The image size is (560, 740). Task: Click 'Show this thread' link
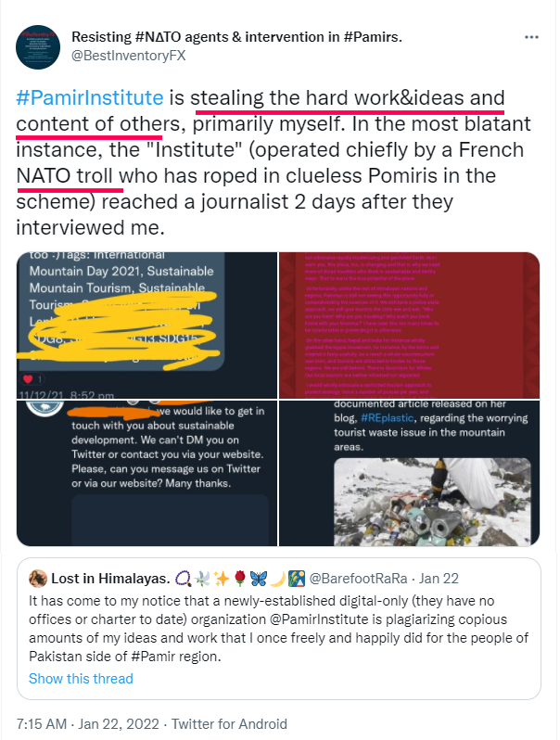pyautogui.click(x=82, y=678)
